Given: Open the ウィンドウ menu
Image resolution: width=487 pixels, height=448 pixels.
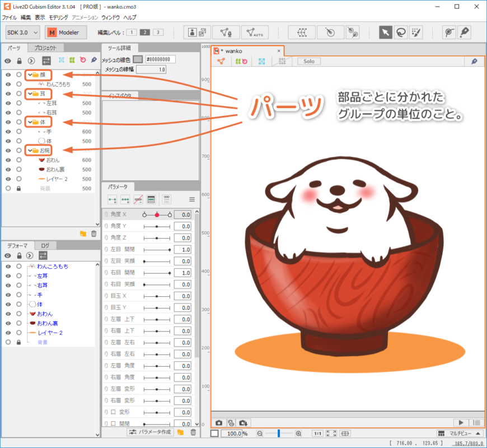Looking at the screenshot, I should pyautogui.click(x=110, y=17).
